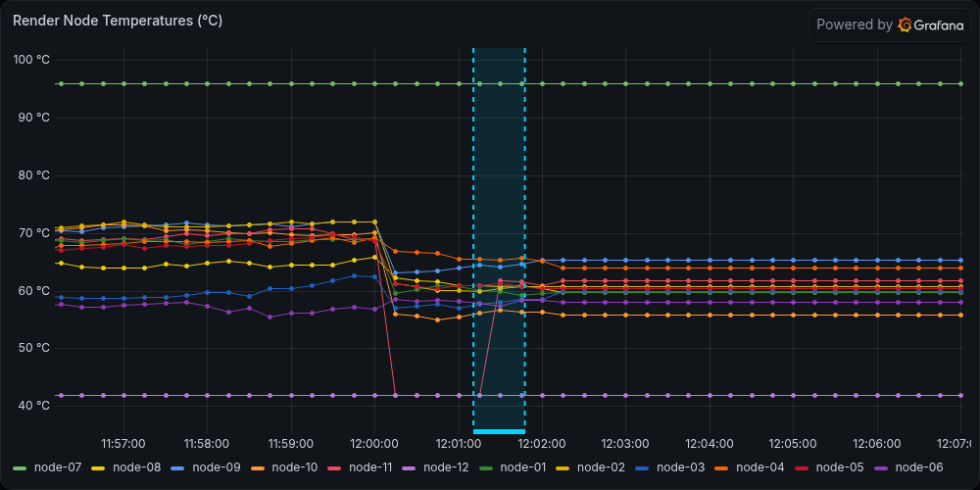The width and height of the screenshot is (980, 490).
Task: Click the 12:06:00 time axis label
Action: tap(877, 444)
